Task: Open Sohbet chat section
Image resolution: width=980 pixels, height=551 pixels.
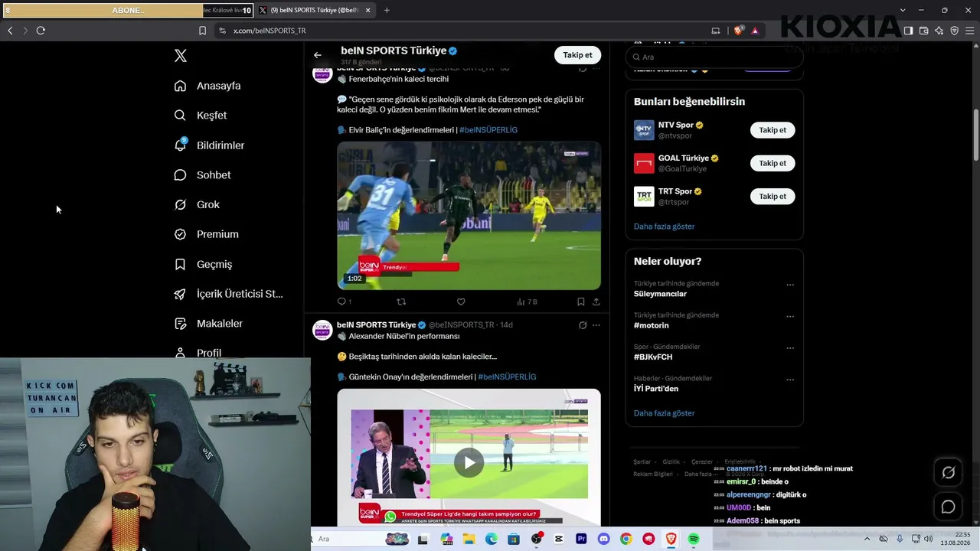Action: pos(202,175)
